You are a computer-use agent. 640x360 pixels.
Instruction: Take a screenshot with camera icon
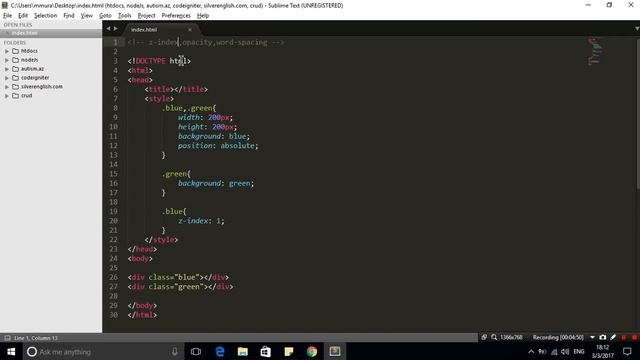point(603,338)
